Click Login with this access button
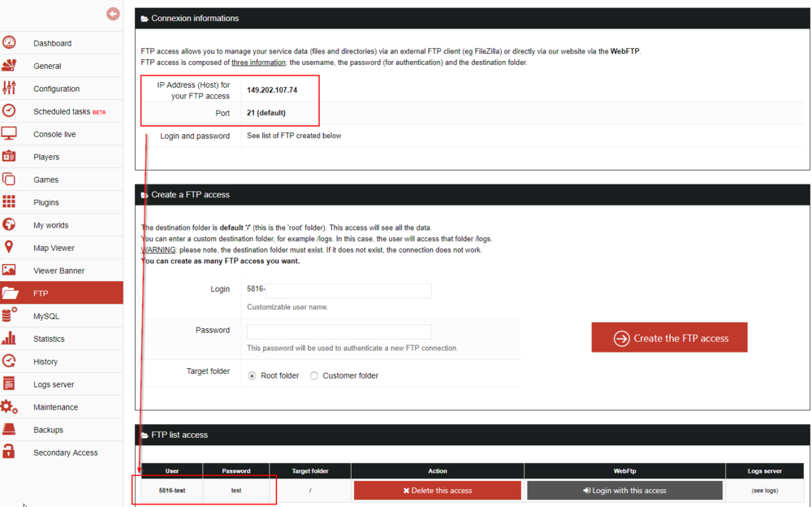The width and height of the screenshot is (812, 507). click(624, 491)
